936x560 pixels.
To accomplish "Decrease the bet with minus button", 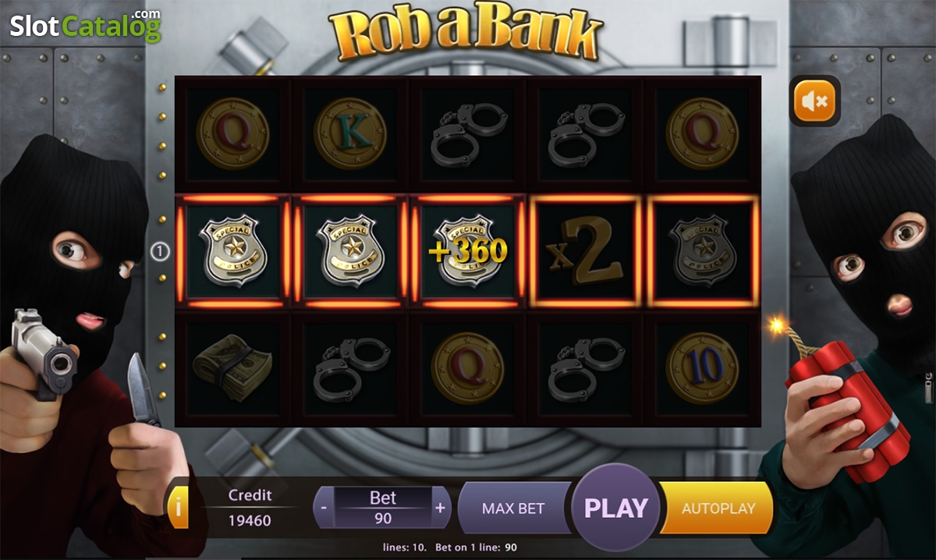I will coord(324,508).
